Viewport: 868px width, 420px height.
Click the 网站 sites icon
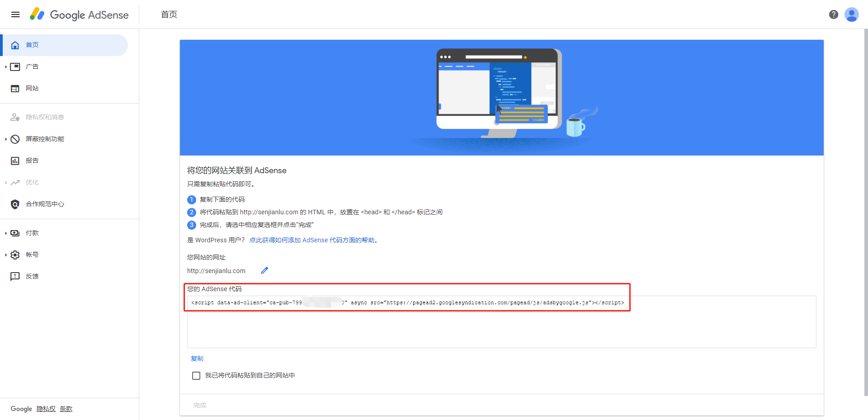point(15,89)
